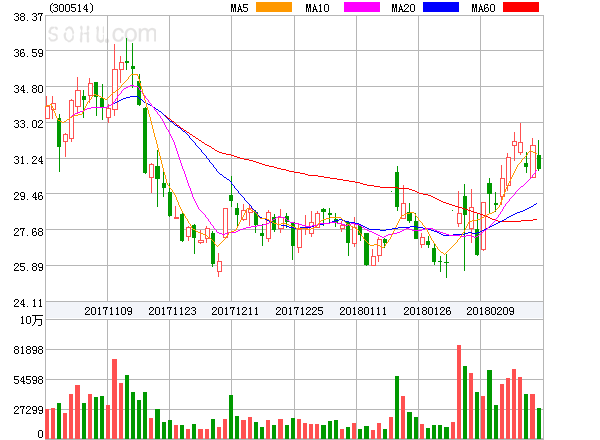Click the tallest red volume bar
Screen dimensions: 600x440
pyautogui.click(x=459, y=392)
